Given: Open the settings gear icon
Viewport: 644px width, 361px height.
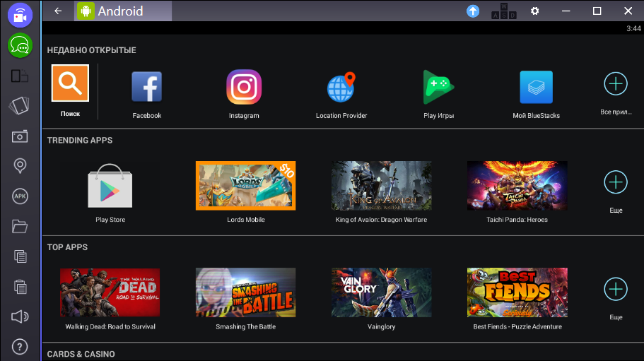Looking at the screenshot, I should [x=534, y=11].
